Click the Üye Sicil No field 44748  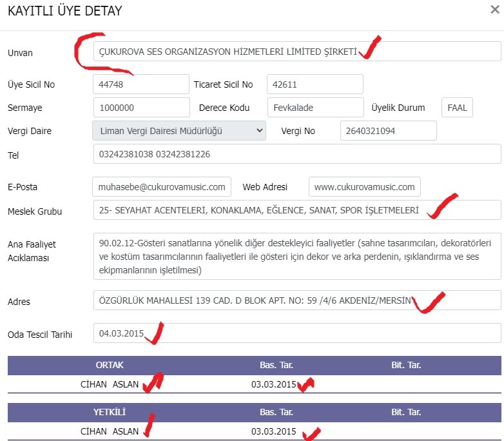141,84
